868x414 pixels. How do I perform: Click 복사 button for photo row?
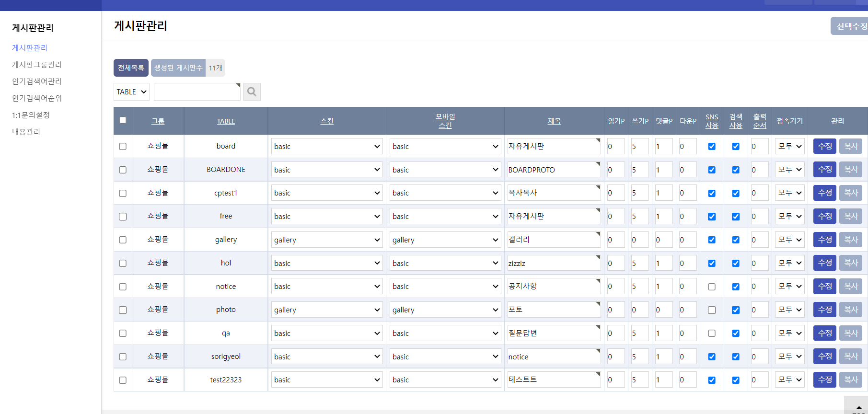pyautogui.click(x=851, y=310)
